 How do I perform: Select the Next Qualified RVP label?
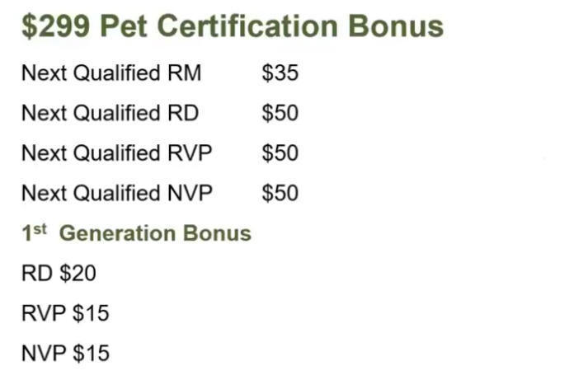click(117, 153)
